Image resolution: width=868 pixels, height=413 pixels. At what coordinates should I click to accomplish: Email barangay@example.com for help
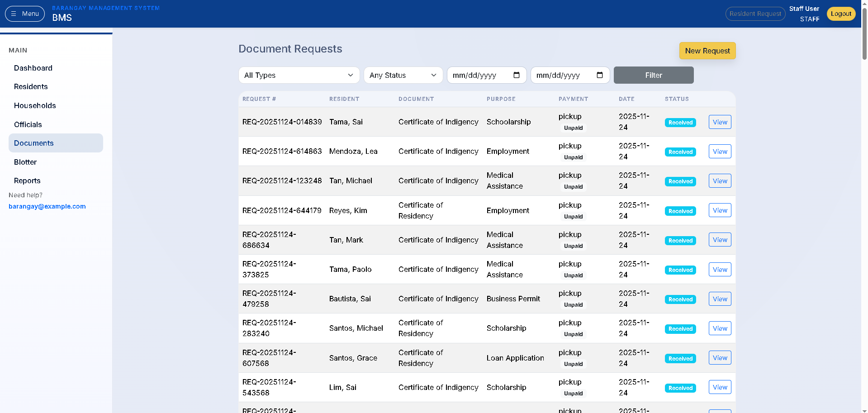tap(47, 206)
